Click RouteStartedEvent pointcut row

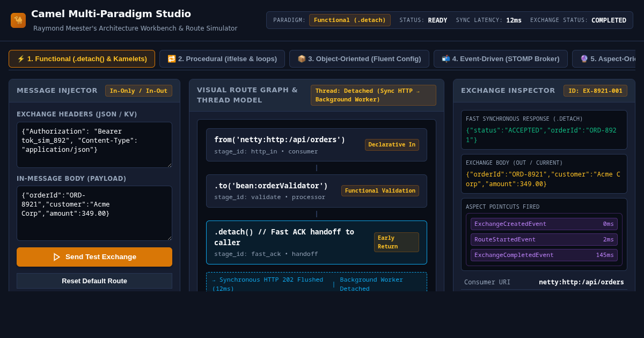(x=544, y=240)
